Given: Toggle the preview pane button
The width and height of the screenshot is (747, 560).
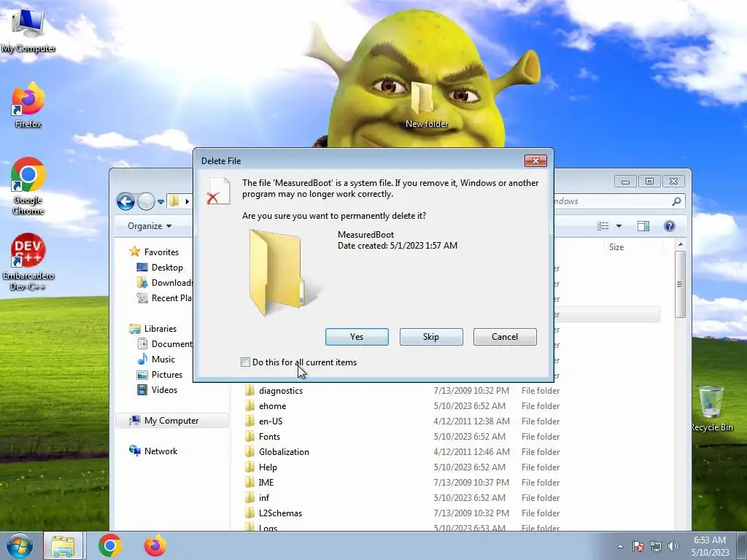Looking at the screenshot, I should tap(643, 226).
